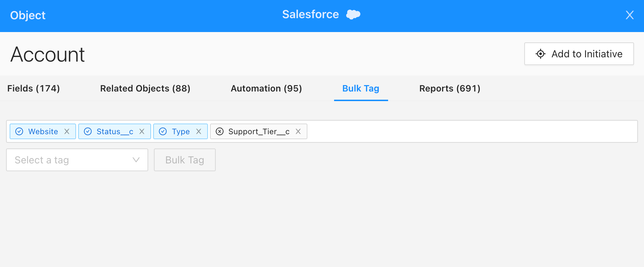This screenshot has width=644, height=267.
Task: Click the Object title in header
Action: point(28,15)
